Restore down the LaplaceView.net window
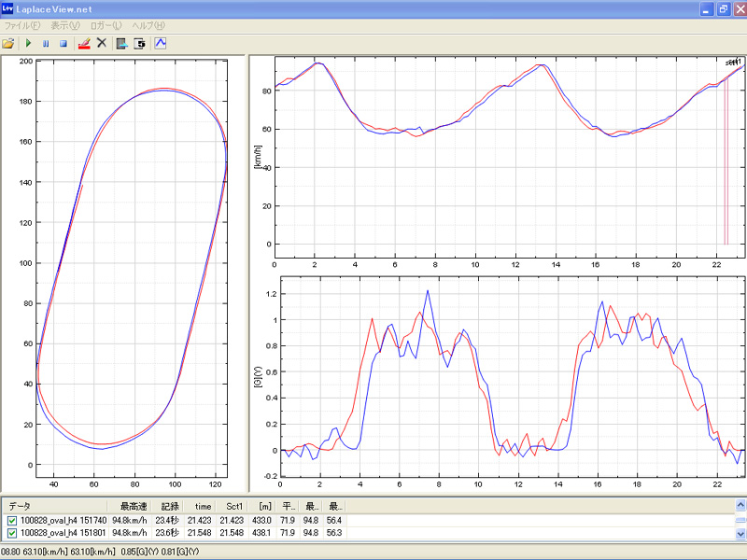 pyautogui.click(x=723, y=9)
